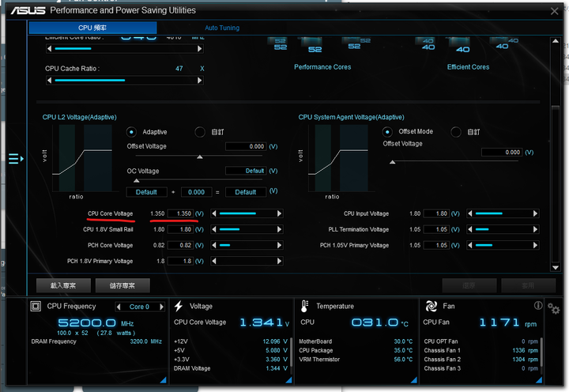Screen dimensions: 569x392
Task: Click the PCH Core Voltage 0.82 field
Action: [181, 245]
